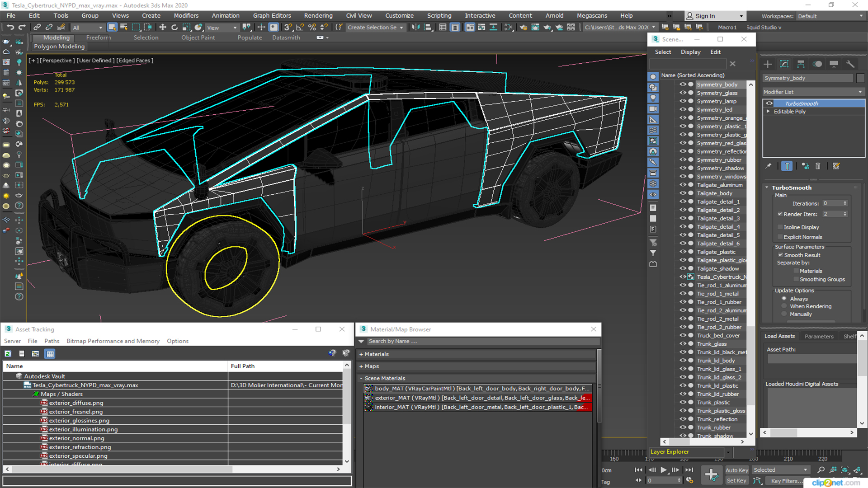Screen dimensions: 868x488
Task: Drag the TurboSmooth Iterations stepper control
Action: (846, 203)
